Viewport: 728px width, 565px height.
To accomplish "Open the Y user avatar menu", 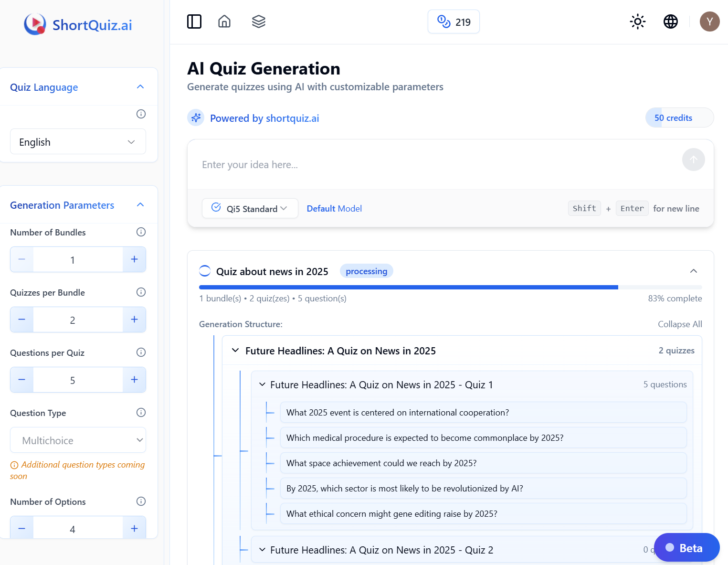I will pos(710,21).
